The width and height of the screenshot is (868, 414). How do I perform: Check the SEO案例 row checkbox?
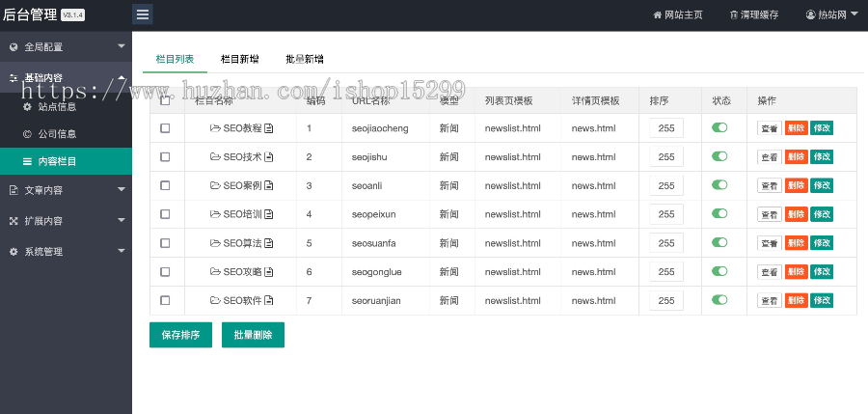(165, 185)
